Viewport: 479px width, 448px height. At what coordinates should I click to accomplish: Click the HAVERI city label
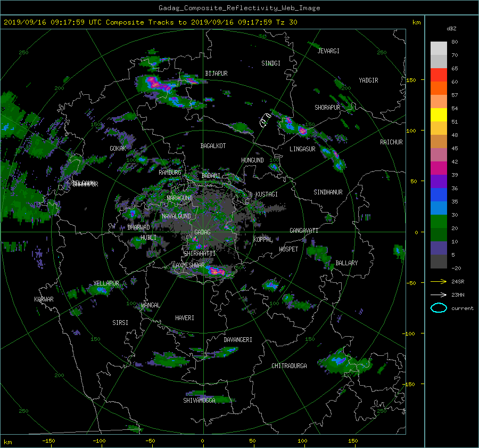185,319
